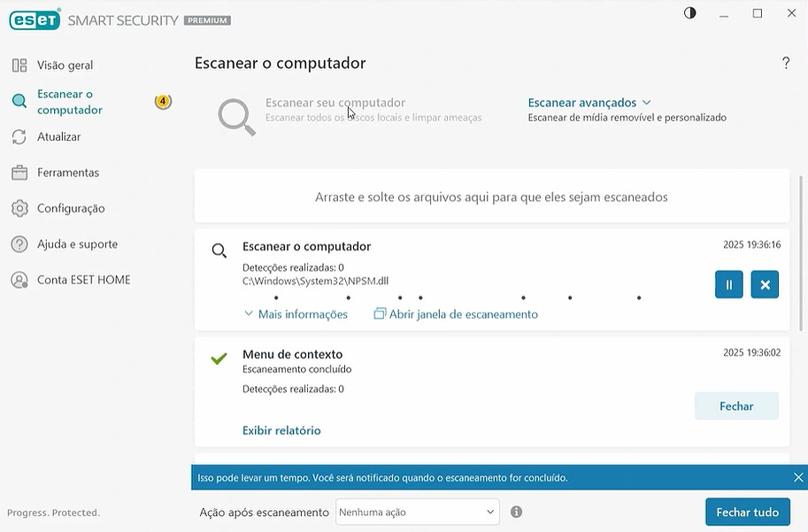This screenshot has height=532, width=808.
Task: Select Escanear o computador sidebar item
Action: click(70, 102)
